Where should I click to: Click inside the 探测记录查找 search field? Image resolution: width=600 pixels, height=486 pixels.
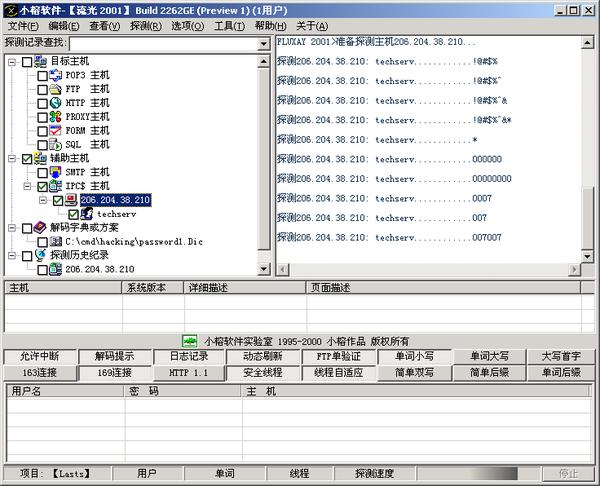163,44
